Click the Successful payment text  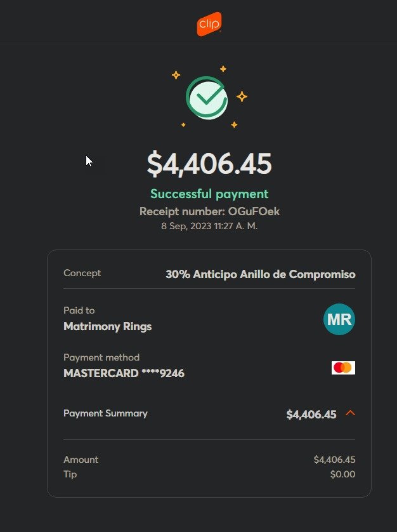tap(209, 194)
